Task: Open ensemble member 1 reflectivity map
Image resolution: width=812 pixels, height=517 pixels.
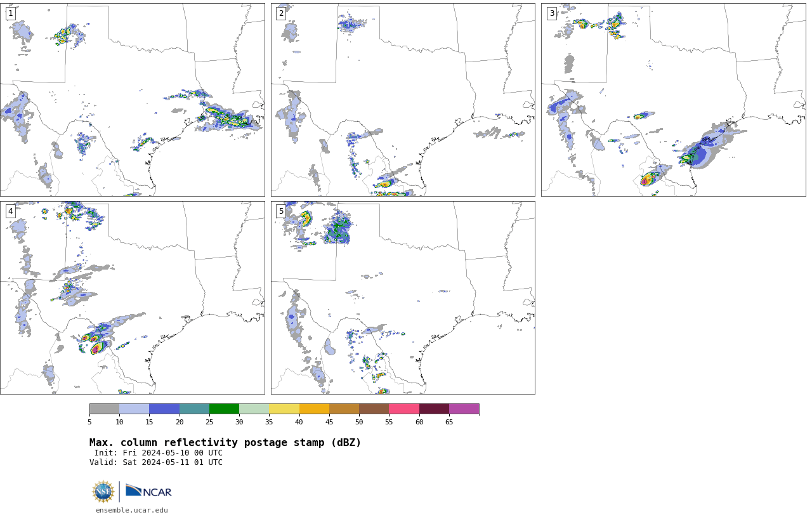Action: (132, 100)
